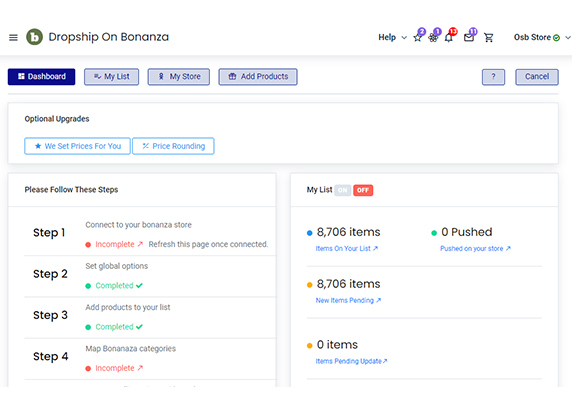Click 'Add products to your list' text
Image resolution: width=577 pixels, height=407 pixels.
[x=128, y=307]
